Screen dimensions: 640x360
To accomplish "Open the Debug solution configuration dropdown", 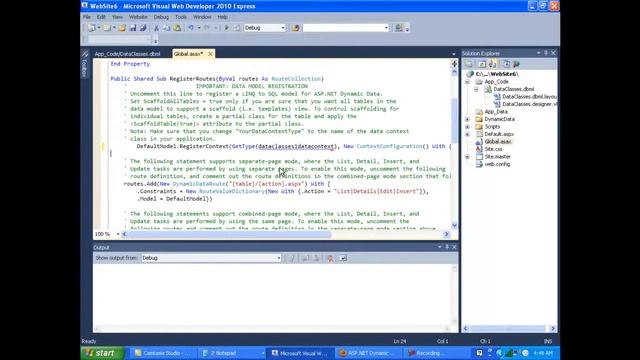I will click(283, 28).
